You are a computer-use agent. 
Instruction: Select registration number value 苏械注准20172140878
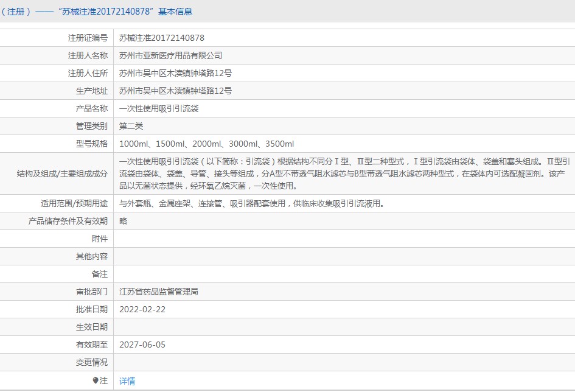pyautogui.click(x=162, y=38)
